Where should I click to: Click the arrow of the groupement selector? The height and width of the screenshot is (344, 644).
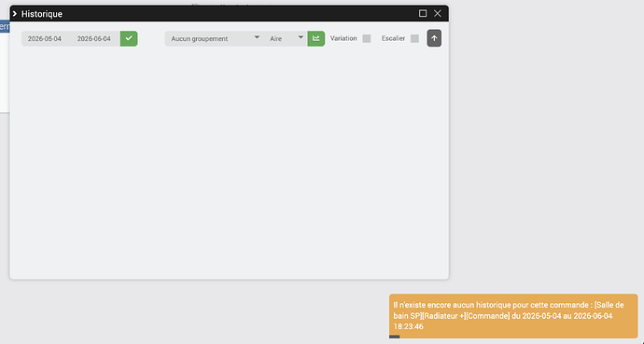(257, 37)
